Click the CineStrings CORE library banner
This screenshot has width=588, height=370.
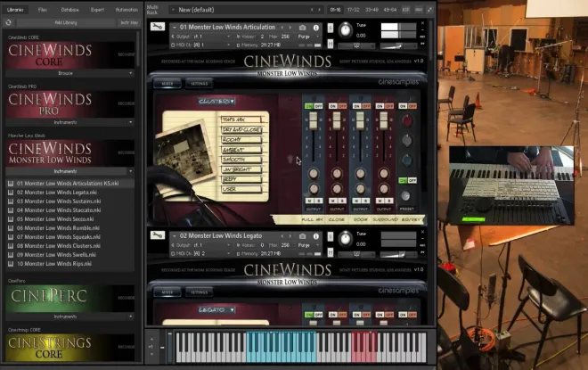click(x=69, y=348)
